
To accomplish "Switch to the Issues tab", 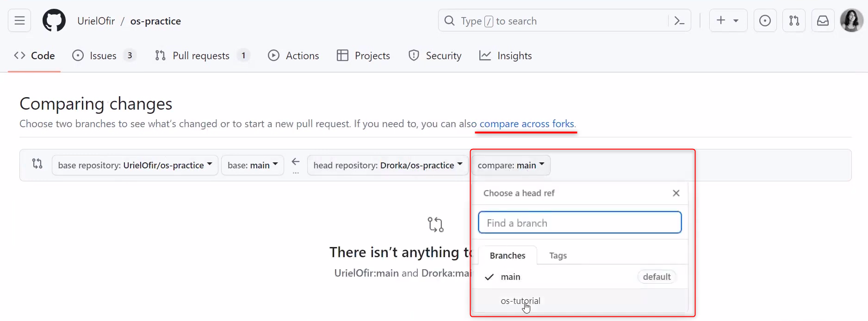I will [x=104, y=56].
